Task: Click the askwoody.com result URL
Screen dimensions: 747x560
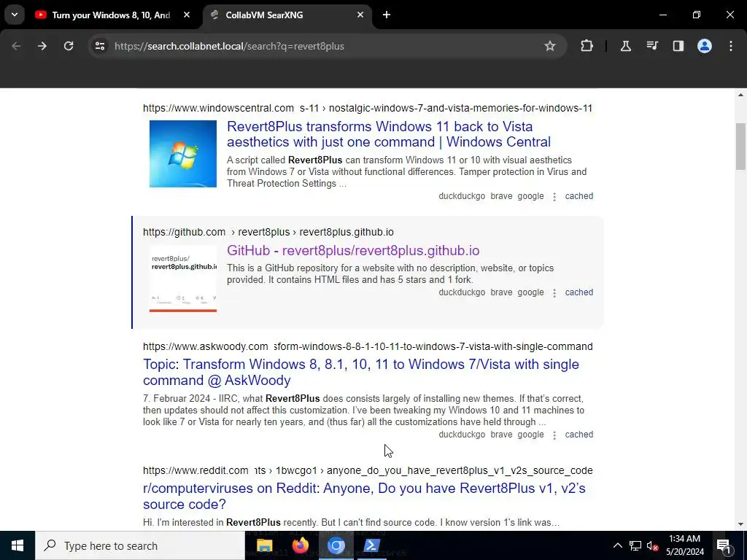Action: [x=368, y=346]
